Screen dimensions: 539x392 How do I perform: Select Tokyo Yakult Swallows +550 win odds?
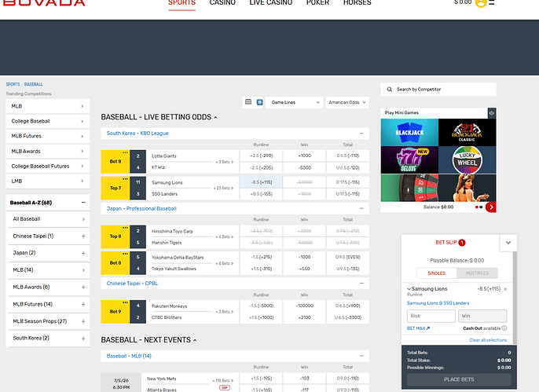point(305,269)
